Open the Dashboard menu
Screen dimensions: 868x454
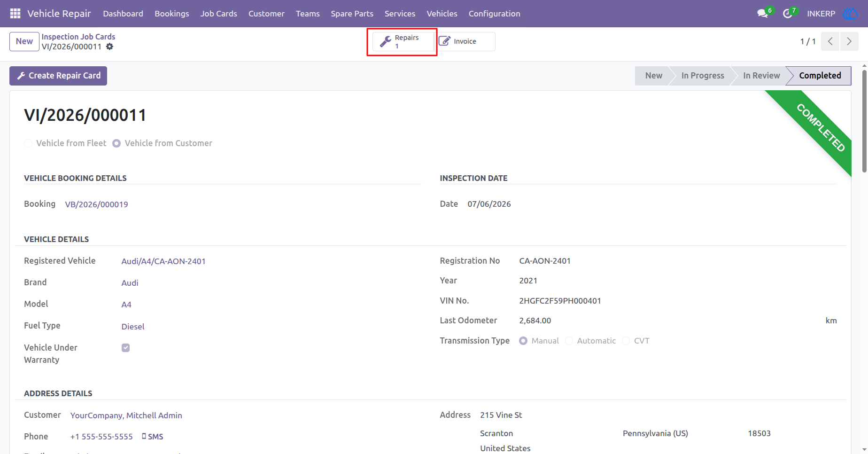pos(123,14)
